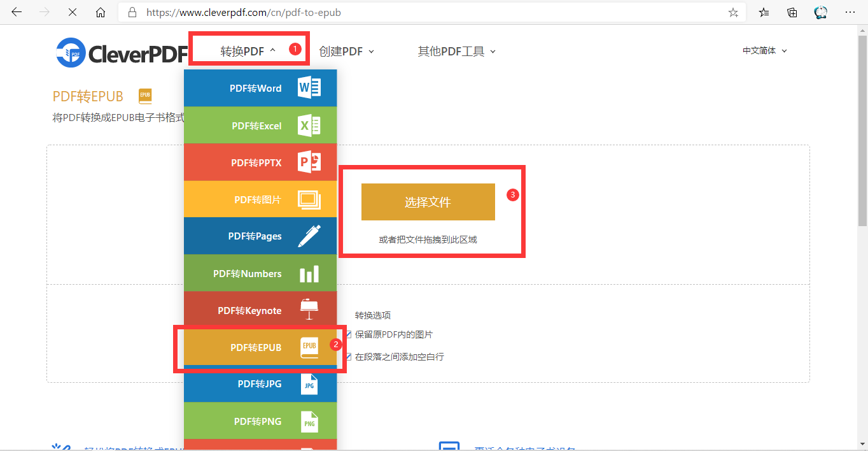Click the 或者把文件拖拽到此区域 text

(428, 240)
